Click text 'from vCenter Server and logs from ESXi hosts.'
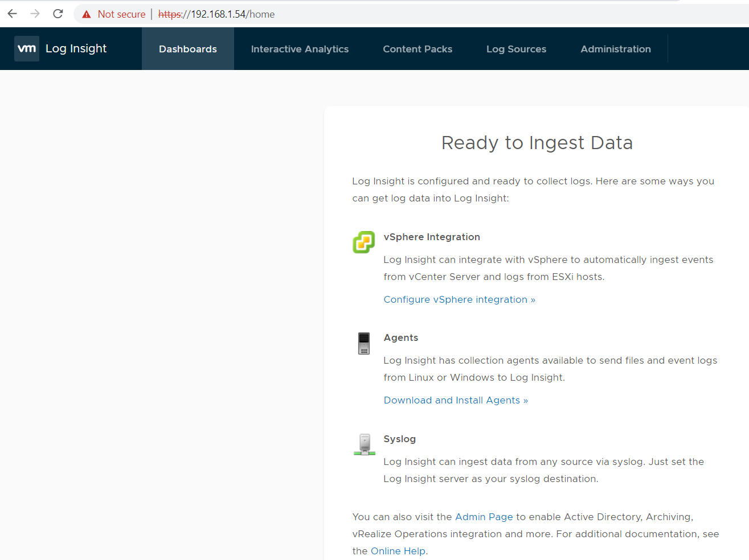Viewport: 749px width, 560px height. 494,277
